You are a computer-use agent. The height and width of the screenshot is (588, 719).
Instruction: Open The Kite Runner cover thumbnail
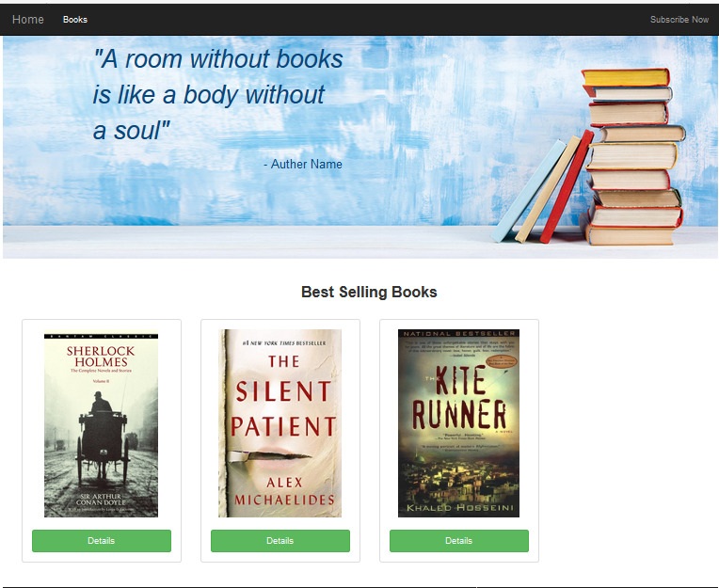[458, 423]
